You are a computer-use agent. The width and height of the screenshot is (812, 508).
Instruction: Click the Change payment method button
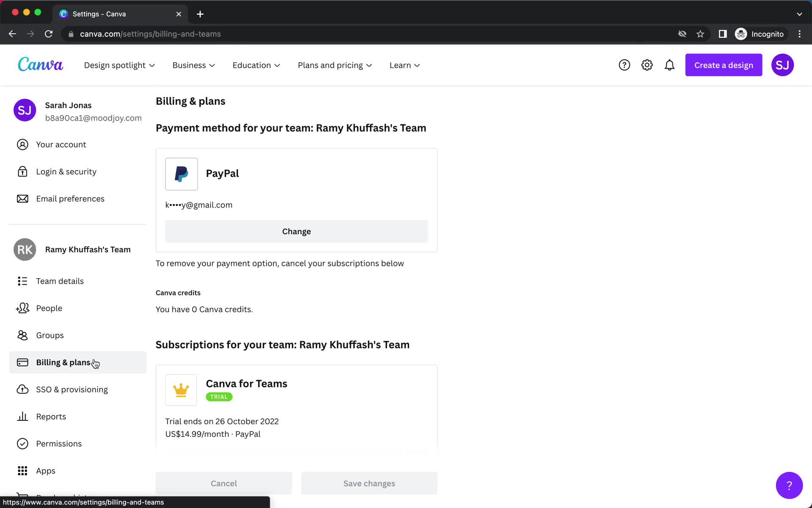click(x=296, y=232)
